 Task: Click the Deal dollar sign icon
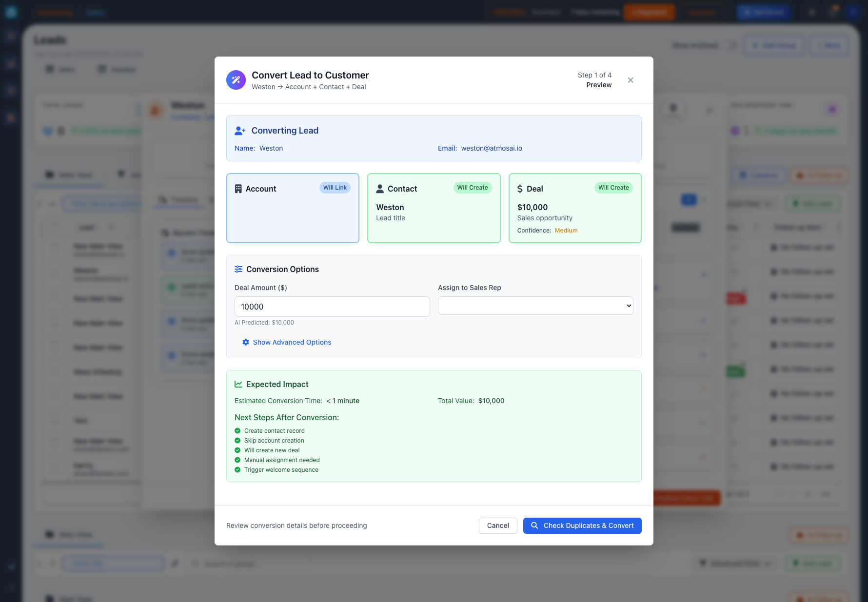520,189
